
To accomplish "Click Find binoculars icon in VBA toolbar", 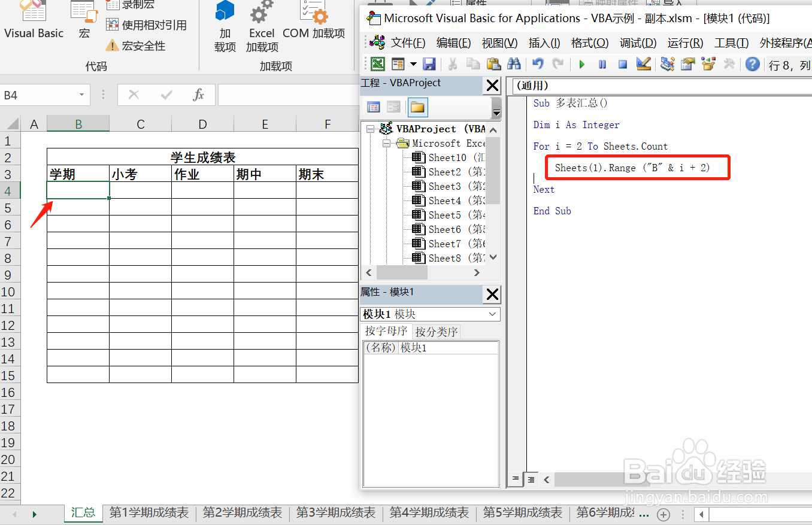I will (x=513, y=64).
